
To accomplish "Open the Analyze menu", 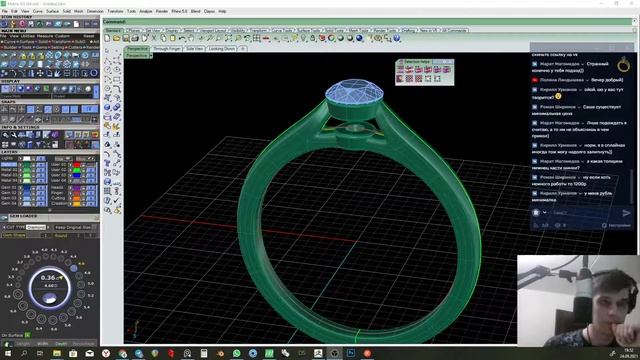I will point(146,11).
